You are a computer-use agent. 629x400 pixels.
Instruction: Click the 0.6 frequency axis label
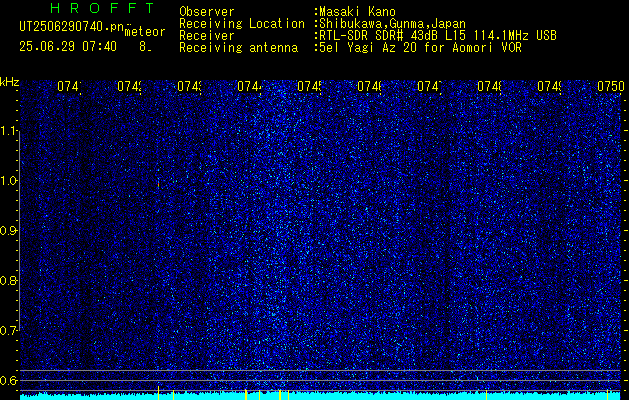[9, 380]
